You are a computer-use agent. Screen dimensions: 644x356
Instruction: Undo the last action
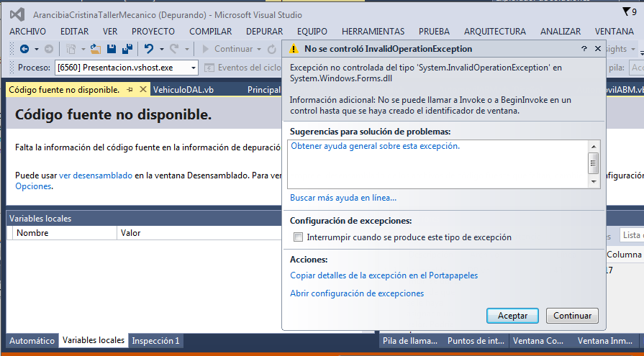[x=149, y=50]
